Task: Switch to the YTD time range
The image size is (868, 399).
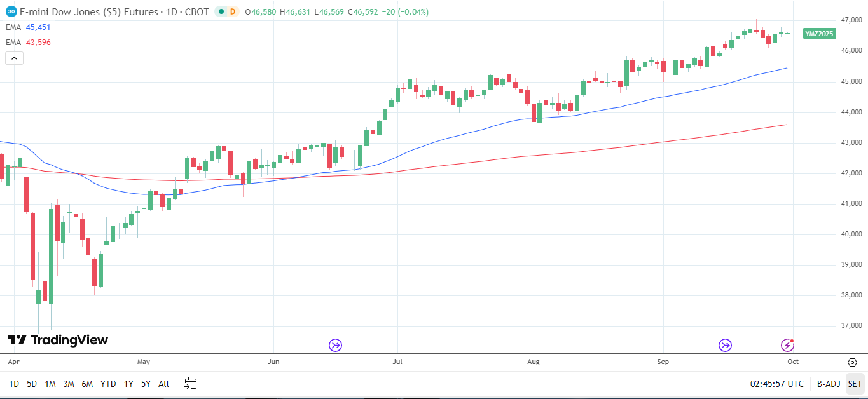Action: (x=108, y=384)
